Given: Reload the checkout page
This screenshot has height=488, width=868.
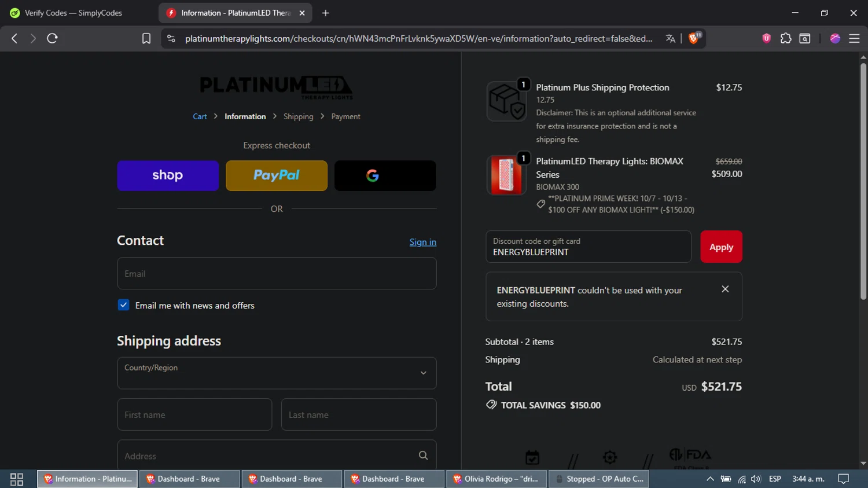Looking at the screenshot, I should [x=52, y=38].
